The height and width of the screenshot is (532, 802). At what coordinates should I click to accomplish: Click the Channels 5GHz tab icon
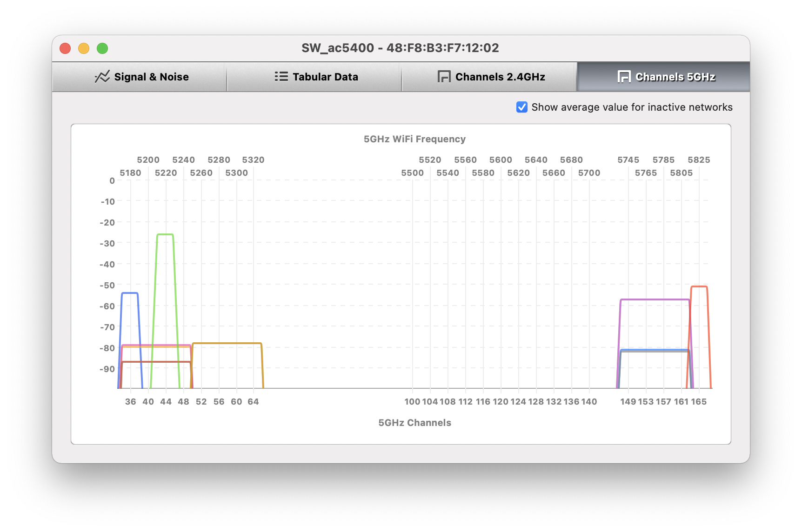click(x=624, y=77)
